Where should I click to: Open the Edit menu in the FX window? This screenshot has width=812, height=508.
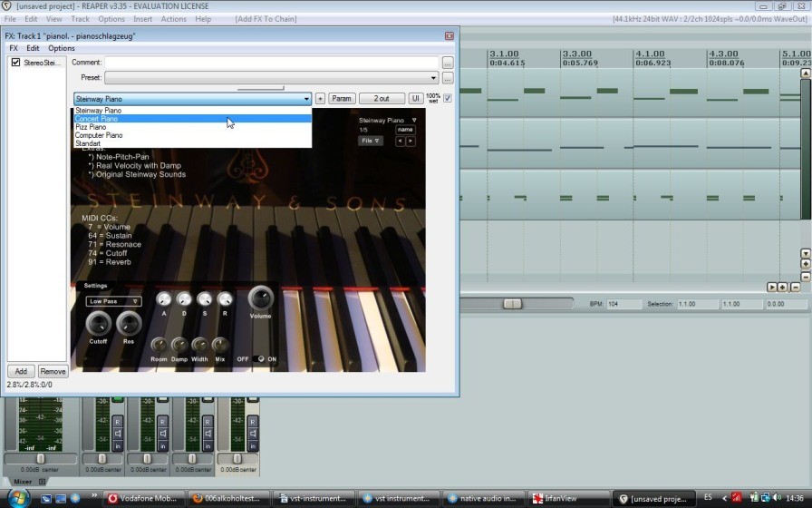(33, 48)
